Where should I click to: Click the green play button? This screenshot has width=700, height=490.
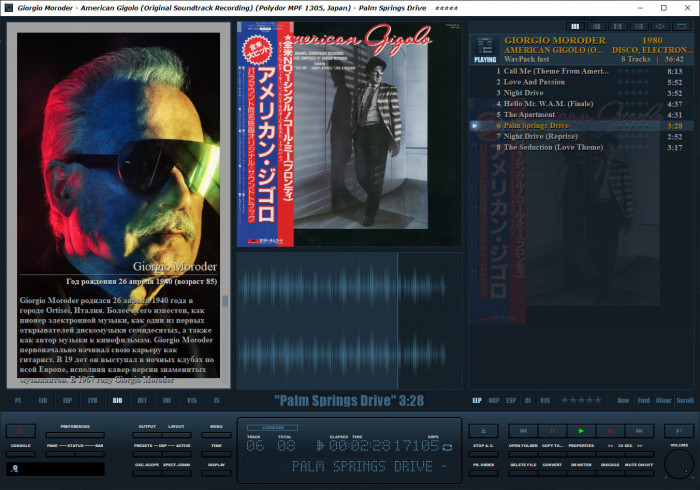tap(581, 431)
